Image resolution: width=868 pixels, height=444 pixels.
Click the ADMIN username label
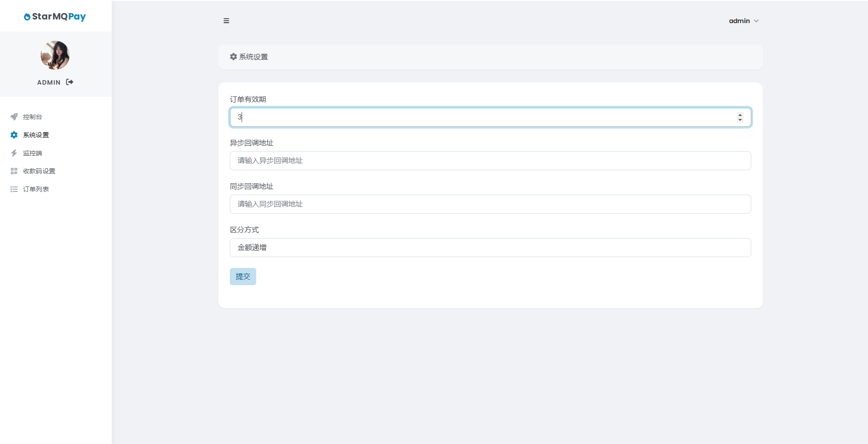(48, 82)
